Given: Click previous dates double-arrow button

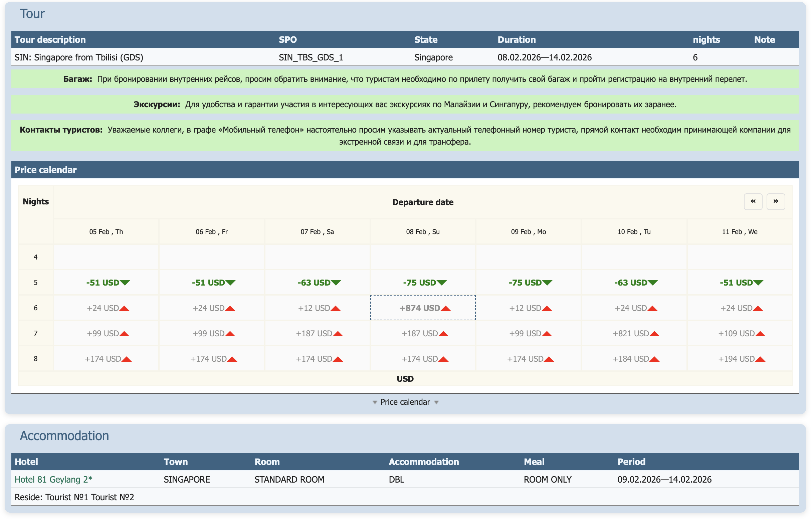Looking at the screenshot, I should tap(753, 202).
